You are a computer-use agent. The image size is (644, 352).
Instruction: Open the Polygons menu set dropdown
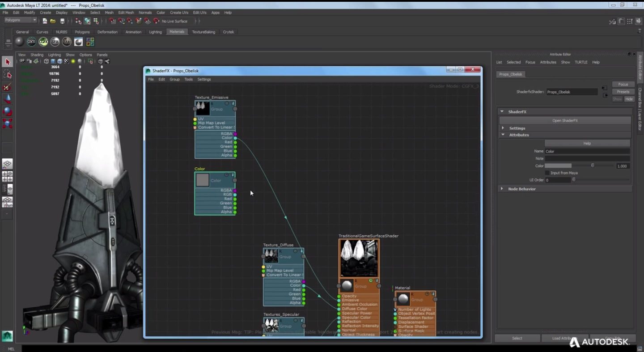coord(20,20)
